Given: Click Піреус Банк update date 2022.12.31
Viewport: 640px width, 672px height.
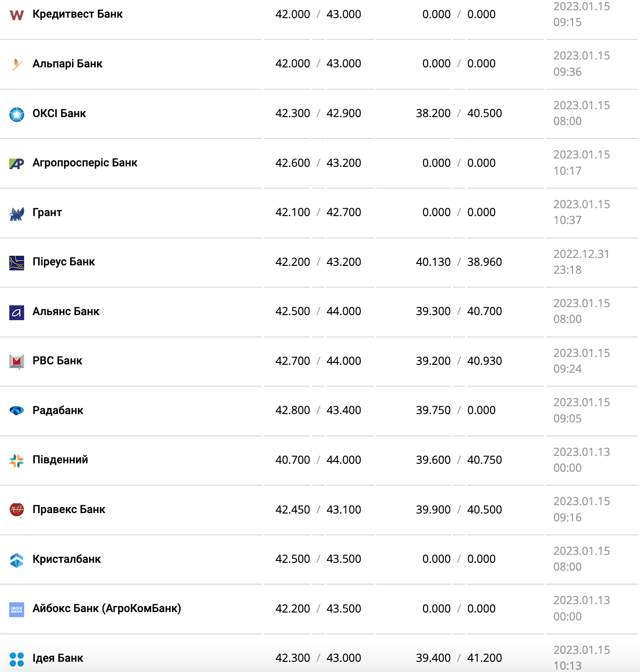Looking at the screenshot, I should pyautogui.click(x=581, y=254).
